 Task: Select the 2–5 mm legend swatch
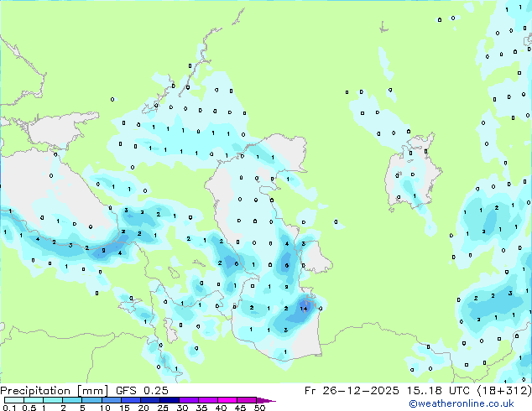(72, 400)
